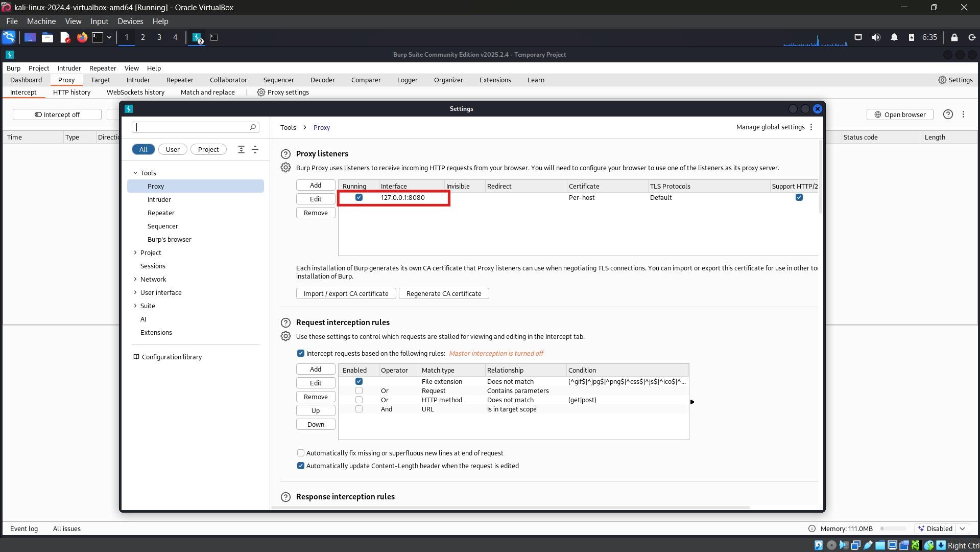The height and width of the screenshot is (552, 980).
Task: Uncheck automatically update Content-Length header option
Action: pyautogui.click(x=300, y=466)
